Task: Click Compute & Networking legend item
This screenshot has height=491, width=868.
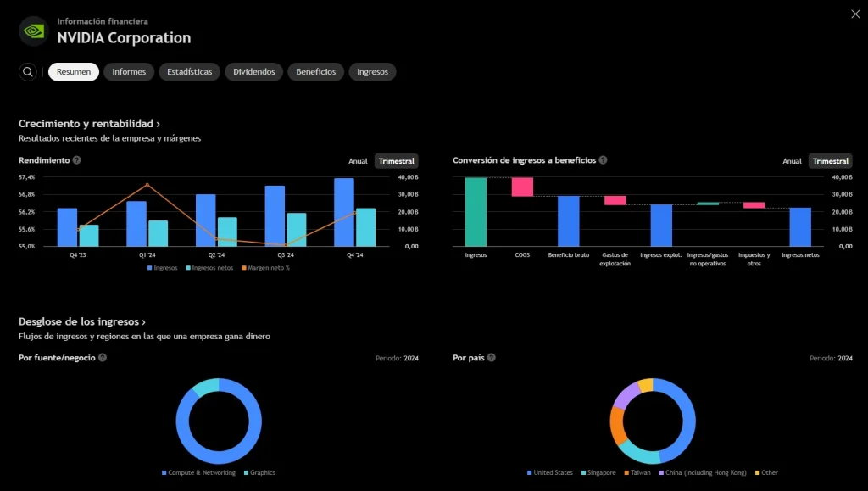Action: pos(198,472)
